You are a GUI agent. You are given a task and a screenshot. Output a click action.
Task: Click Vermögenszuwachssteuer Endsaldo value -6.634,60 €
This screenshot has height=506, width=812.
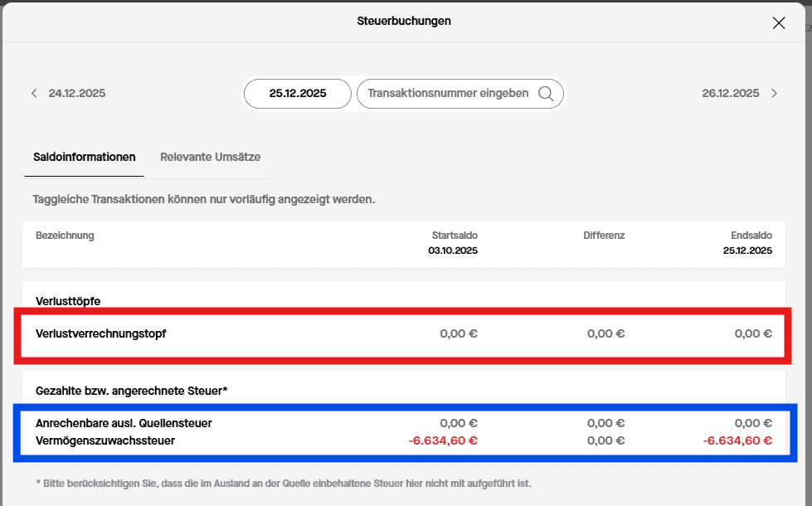(737, 441)
